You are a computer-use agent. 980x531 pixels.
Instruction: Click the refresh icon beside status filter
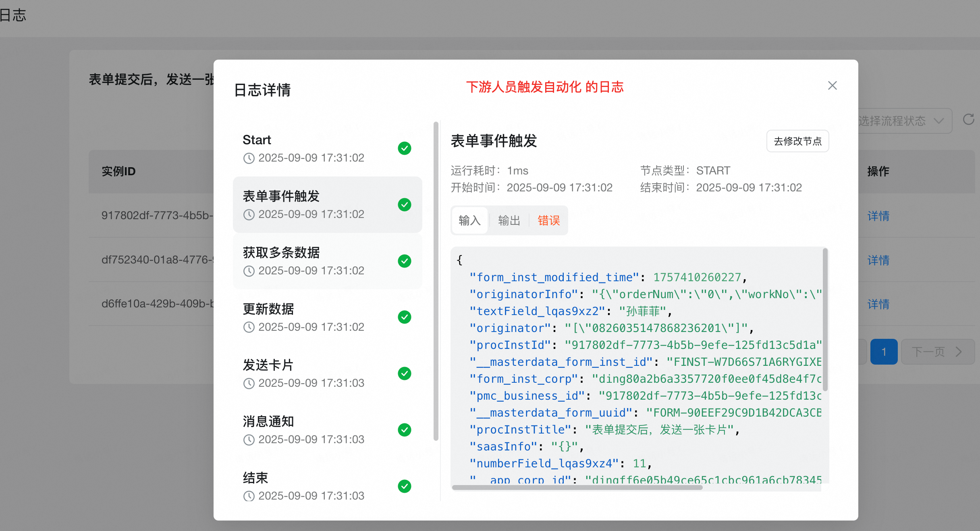click(968, 120)
